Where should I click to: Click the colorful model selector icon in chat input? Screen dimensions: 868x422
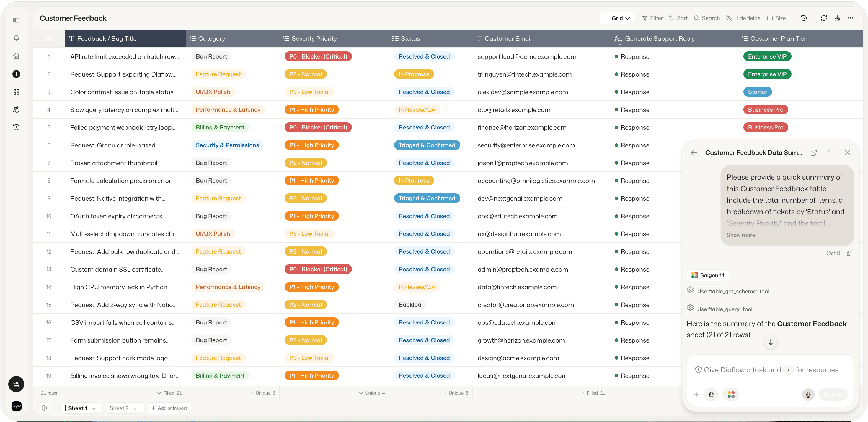tap(731, 394)
